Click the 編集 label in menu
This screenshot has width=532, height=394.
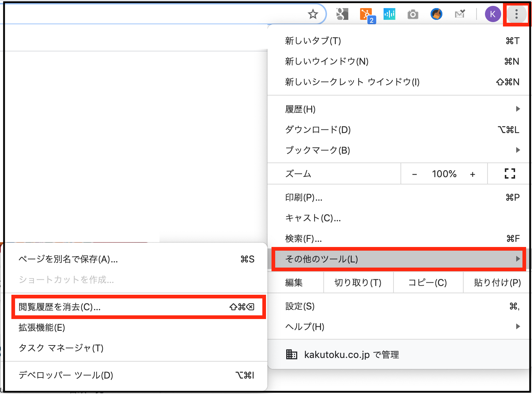pos(294,282)
